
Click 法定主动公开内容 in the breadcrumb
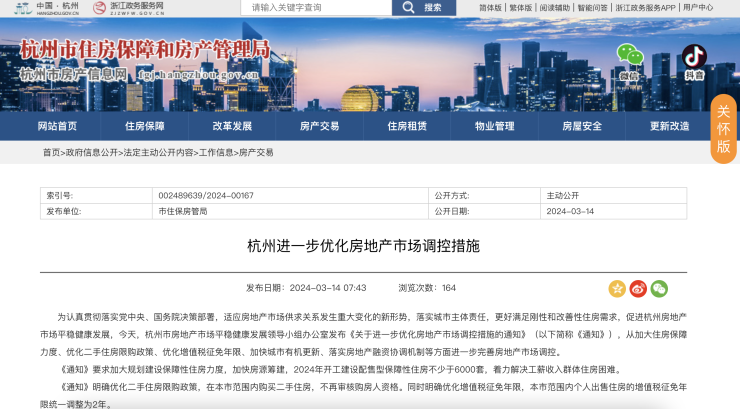tap(158, 152)
